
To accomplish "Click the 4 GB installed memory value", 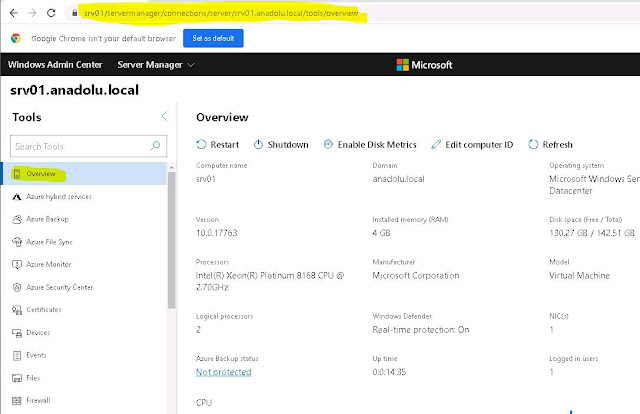I will (x=381, y=233).
